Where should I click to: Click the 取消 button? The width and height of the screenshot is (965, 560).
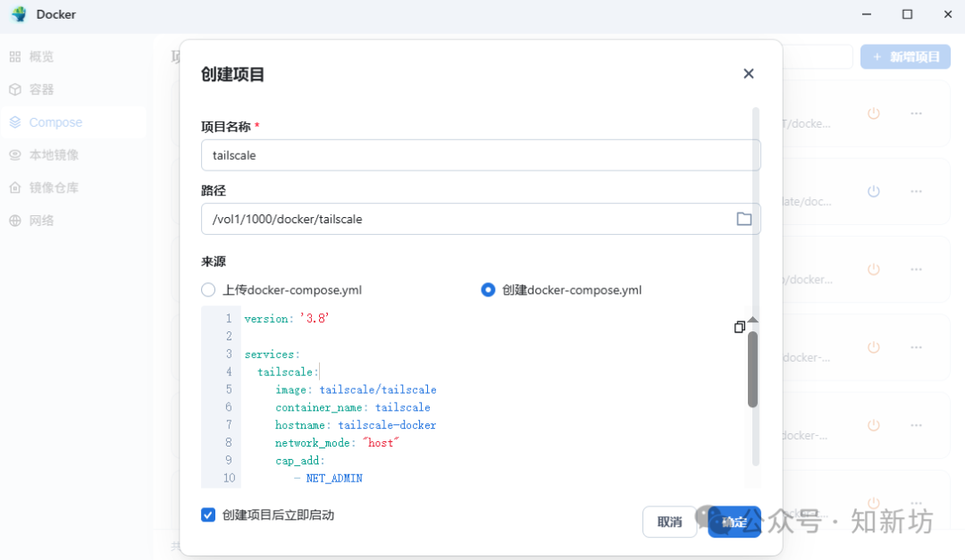pos(669,522)
